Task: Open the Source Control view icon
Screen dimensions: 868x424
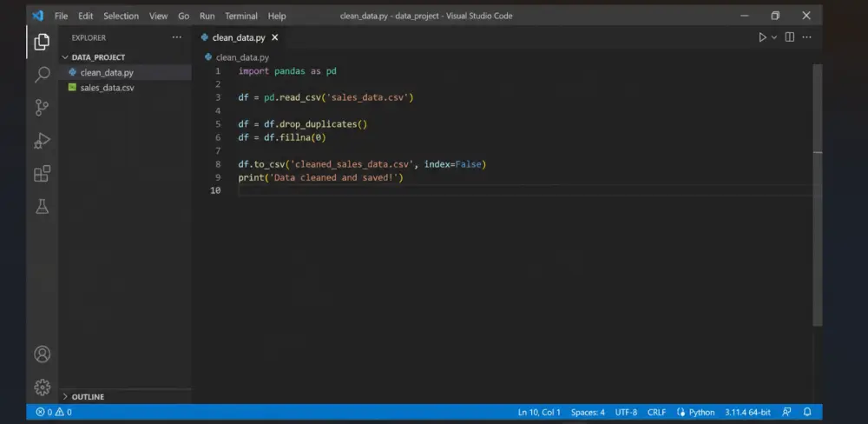Action: click(42, 108)
